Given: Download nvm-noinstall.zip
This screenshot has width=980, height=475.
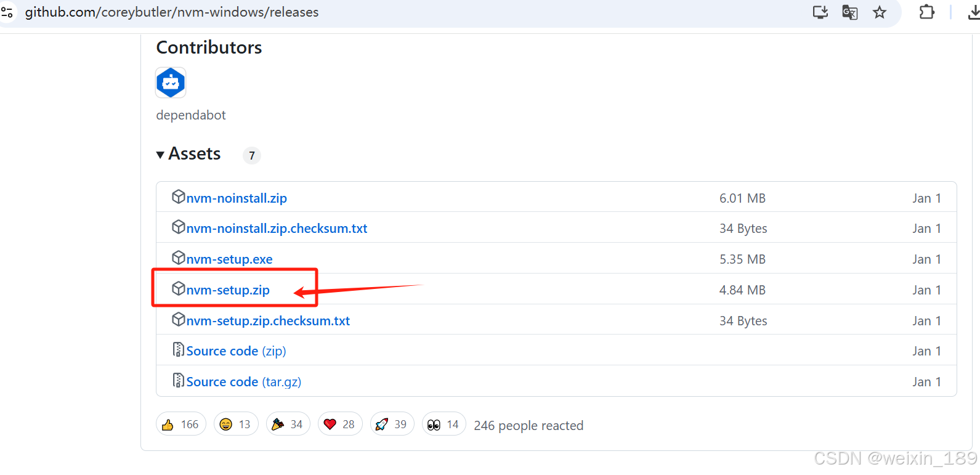Looking at the screenshot, I should point(237,198).
